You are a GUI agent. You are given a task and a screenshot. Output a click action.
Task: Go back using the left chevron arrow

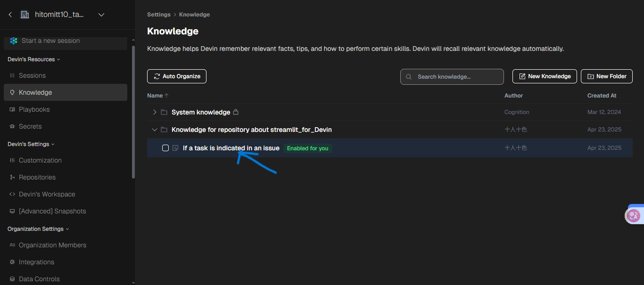10,15
